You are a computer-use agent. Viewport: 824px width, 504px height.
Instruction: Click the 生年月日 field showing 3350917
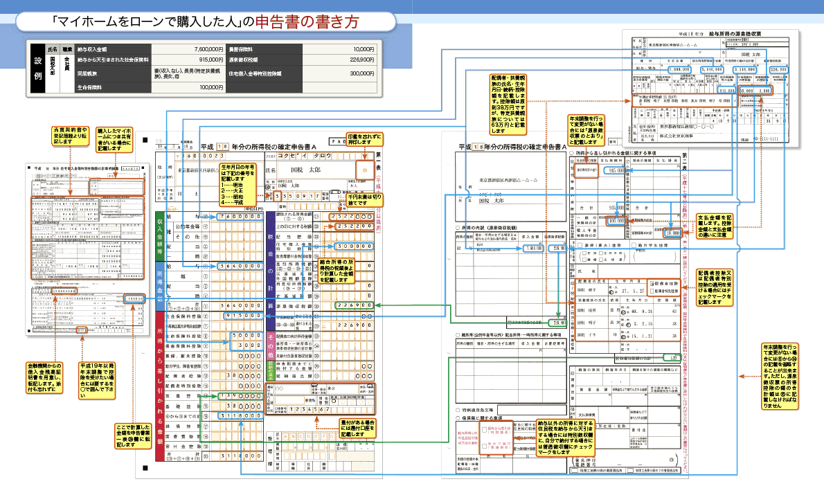(298, 196)
